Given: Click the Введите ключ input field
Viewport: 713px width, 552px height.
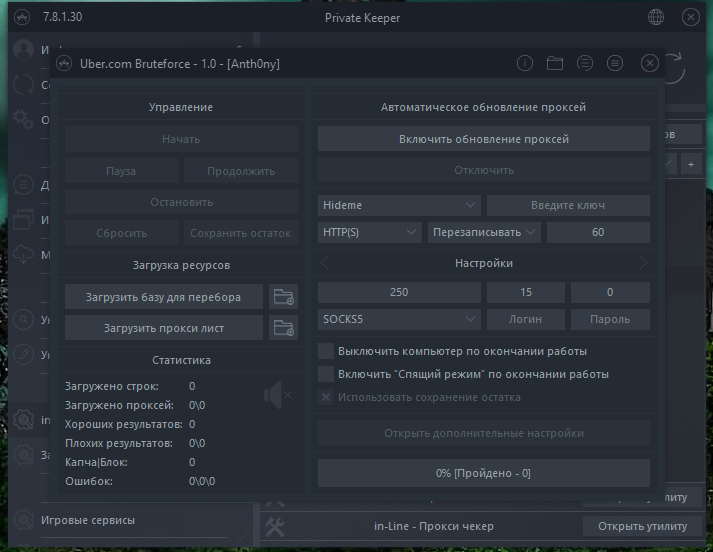Looking at the screenshot, I should pos(568,205).
